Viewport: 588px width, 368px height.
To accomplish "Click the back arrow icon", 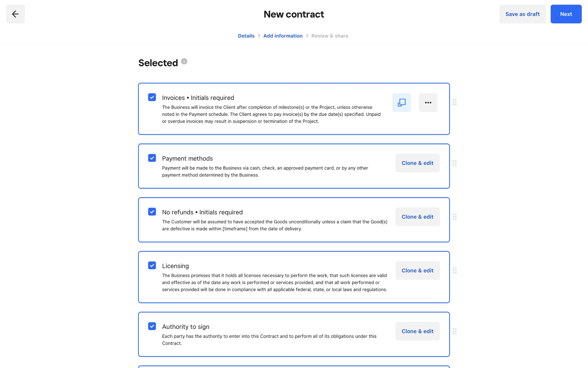I will [15, 14].
